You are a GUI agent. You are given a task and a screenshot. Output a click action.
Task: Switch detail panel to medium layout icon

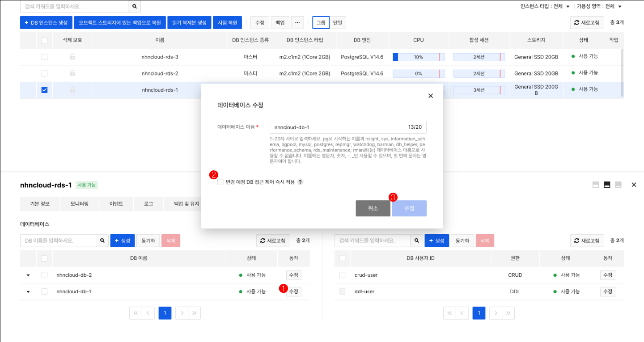[x=607, y=185]
